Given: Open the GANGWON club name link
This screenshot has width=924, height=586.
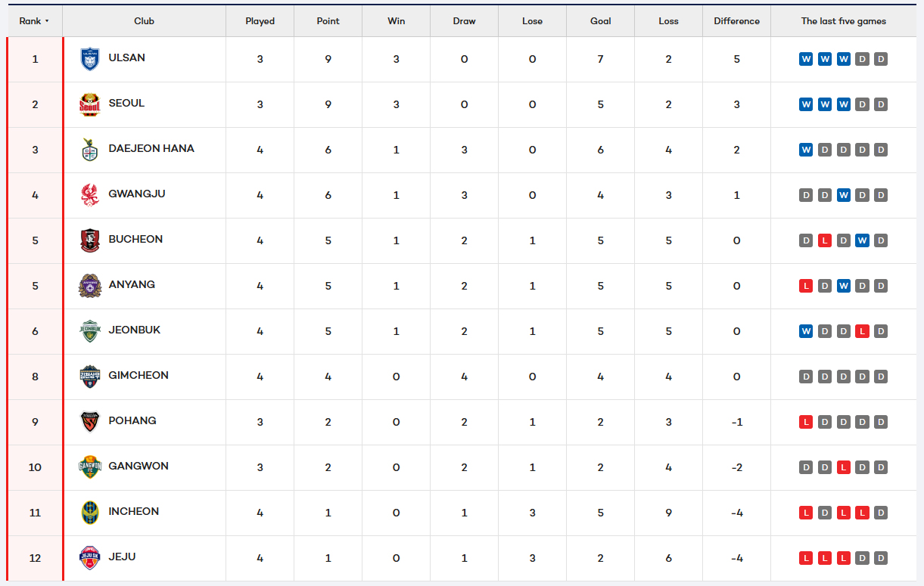Looking at the screenshot, I should point(138,467).
